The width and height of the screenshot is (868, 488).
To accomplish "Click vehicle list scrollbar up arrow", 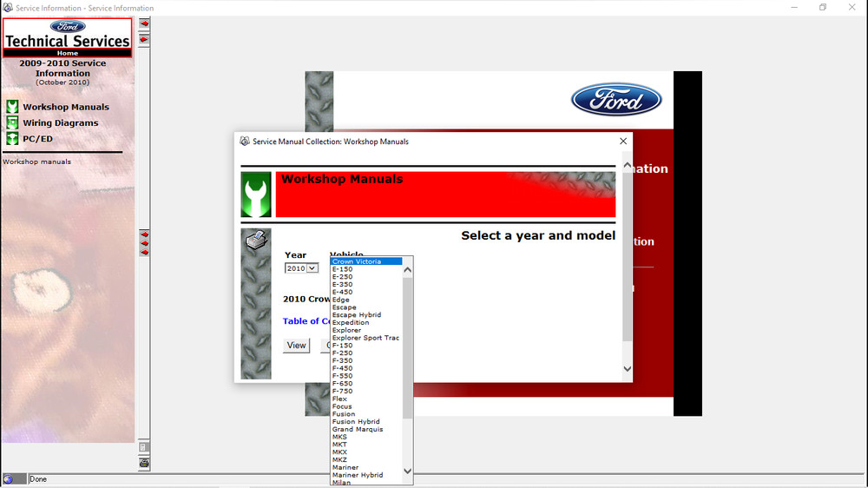I will (x=407, y=270).
